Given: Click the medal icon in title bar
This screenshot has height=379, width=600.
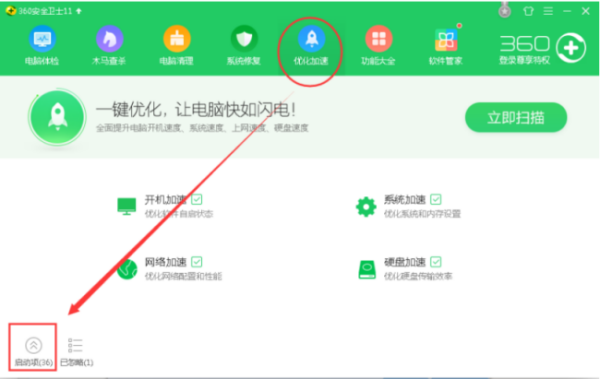Looking at the screenshot, I should (x=505, y=10).
